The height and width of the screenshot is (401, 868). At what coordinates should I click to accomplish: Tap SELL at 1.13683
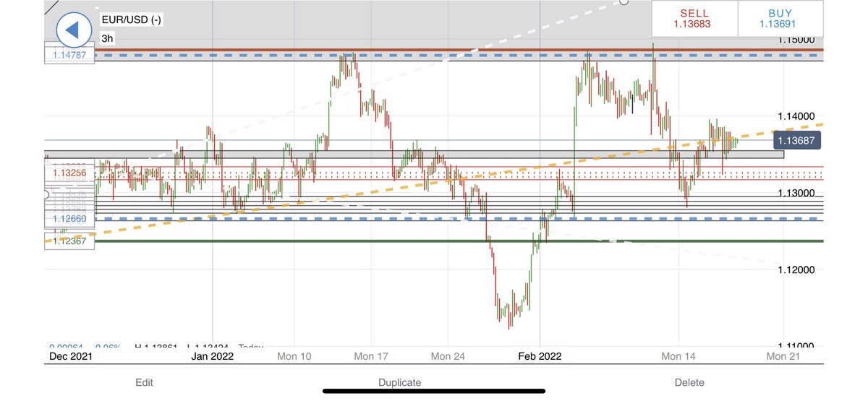tap(694, 18)
